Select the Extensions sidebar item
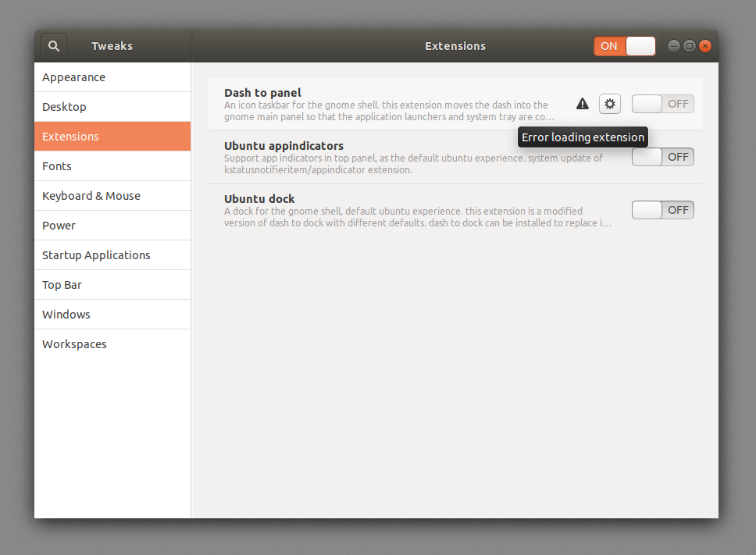 (x=112, y=137)
